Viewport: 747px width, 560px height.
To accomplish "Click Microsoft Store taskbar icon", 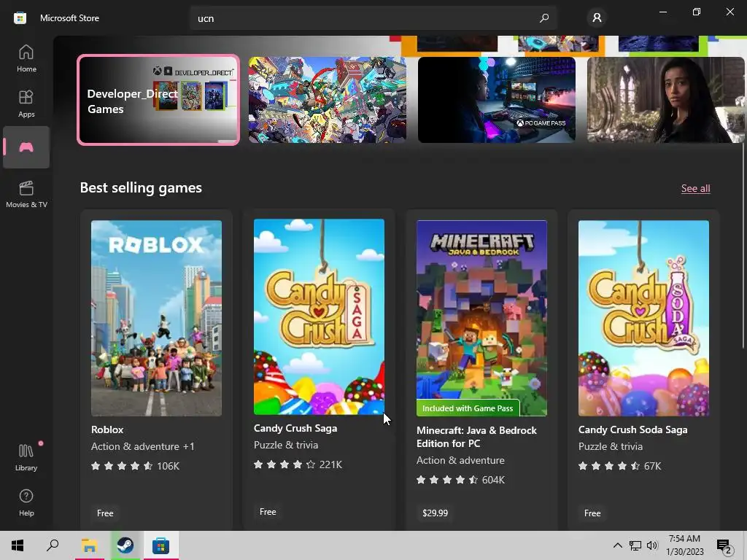I will tap(161, 545).
